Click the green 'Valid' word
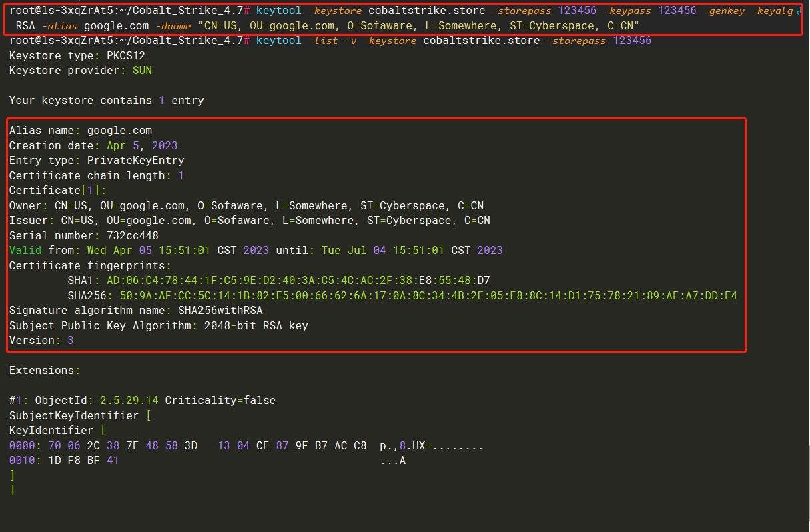The width and height of the screenshot is (810, 532). tap(25, 251)
